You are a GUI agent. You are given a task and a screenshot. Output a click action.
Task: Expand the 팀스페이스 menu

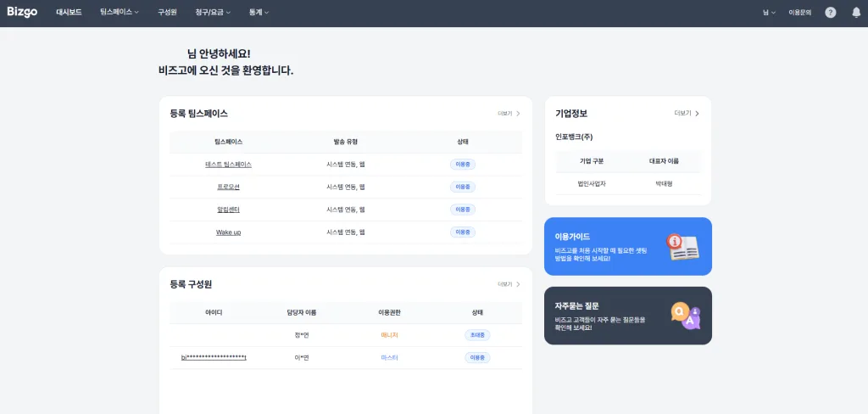pos(119,12)
